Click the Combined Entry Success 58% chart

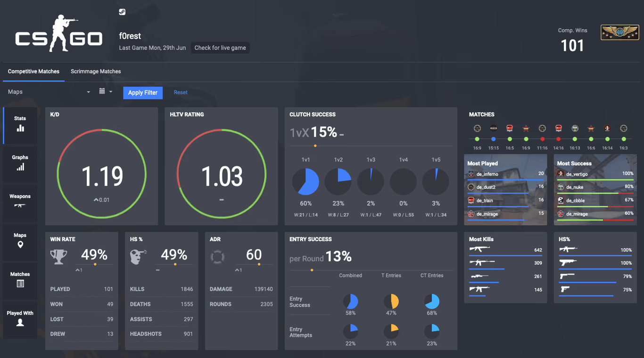tap(350, 301)
